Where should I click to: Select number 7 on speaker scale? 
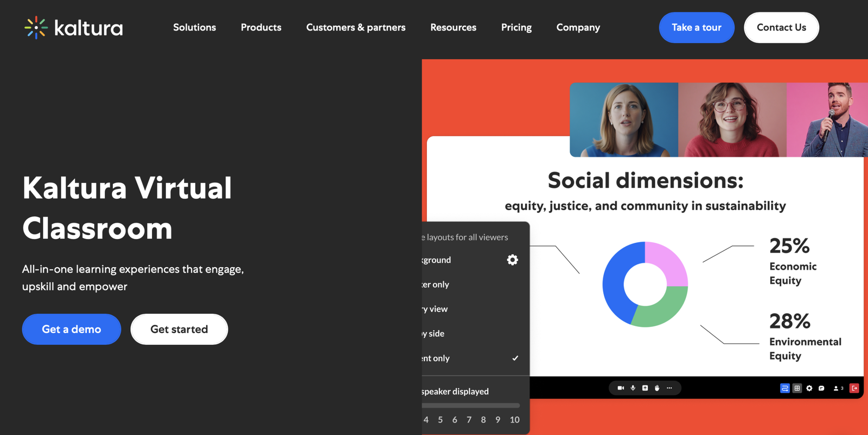(469, 420)
